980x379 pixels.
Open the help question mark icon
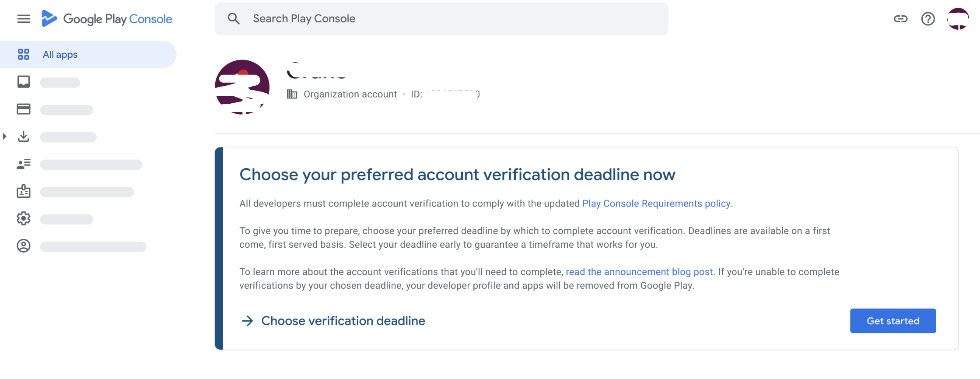pyautogui.click(x=928, y=19)
